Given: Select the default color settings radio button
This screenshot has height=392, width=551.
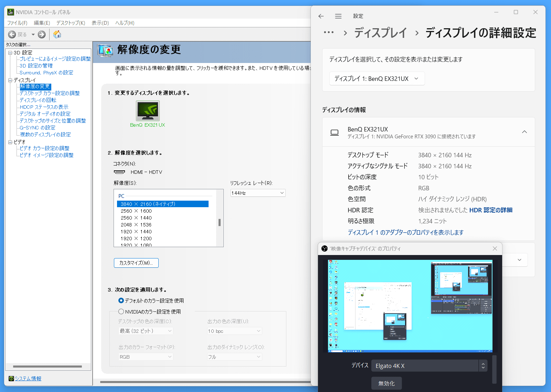Looking at the screenshot, I should [x=121, y=300].
